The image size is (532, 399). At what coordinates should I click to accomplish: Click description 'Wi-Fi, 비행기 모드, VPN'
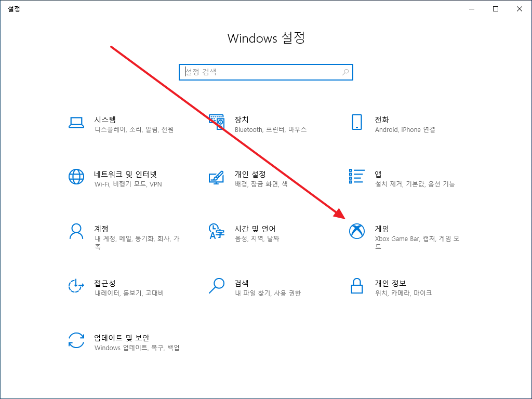pyautogui.click(x=128, y=184)
